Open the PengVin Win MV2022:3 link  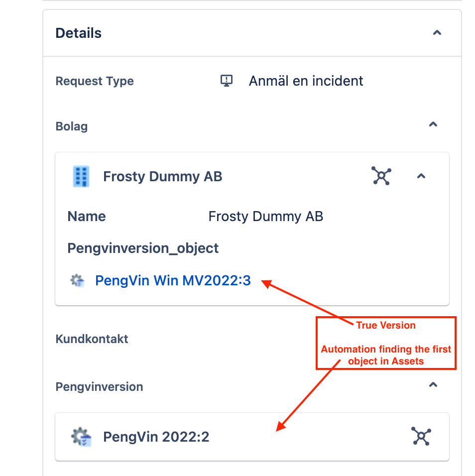(x=173, y=280)
